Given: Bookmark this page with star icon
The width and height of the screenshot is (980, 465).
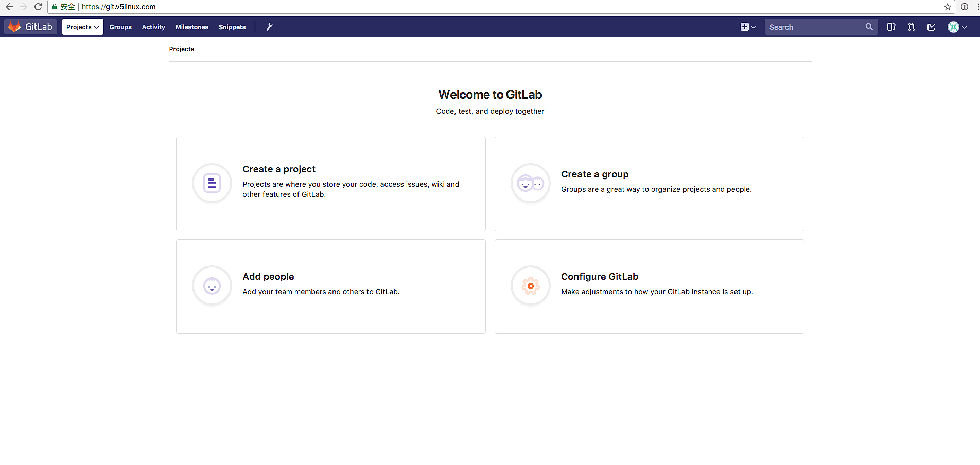Looking at the screenshot, I should (947, 7).
